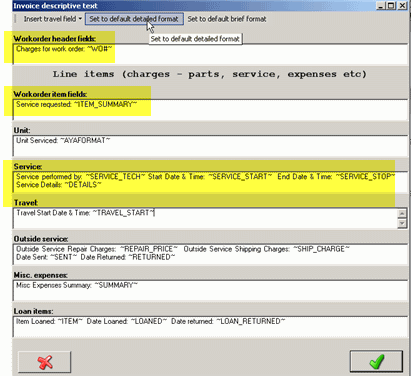Click the ~LOAN_RETURNED~ token text
The height and width of the screenshot is (376, 411).
(x=251, y=321)
